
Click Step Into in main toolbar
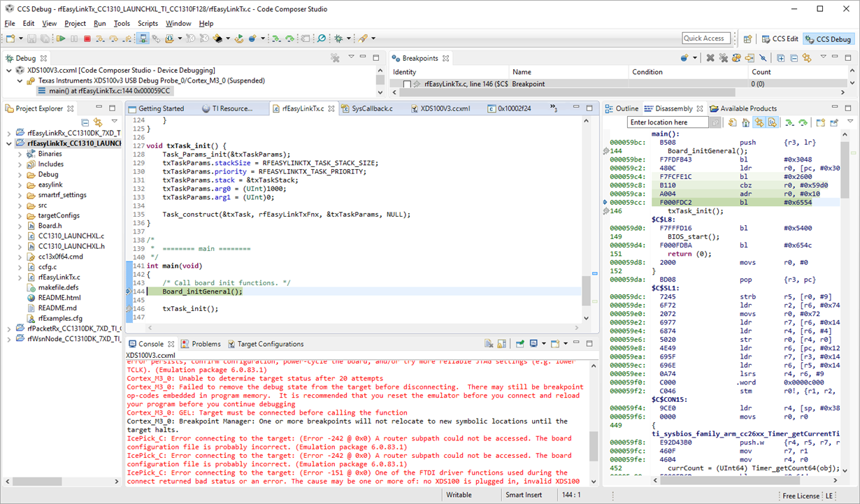point(100,38)
